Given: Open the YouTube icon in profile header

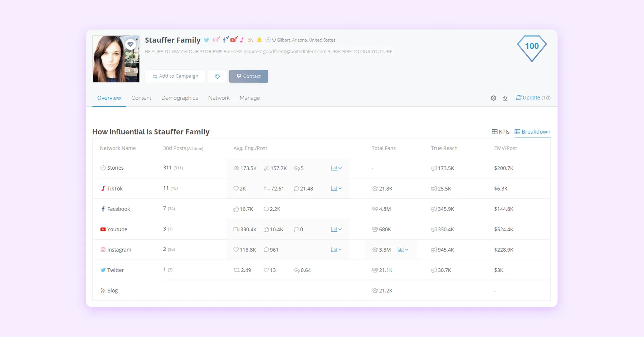Looking at the screenshot, I should coord(234,40).
